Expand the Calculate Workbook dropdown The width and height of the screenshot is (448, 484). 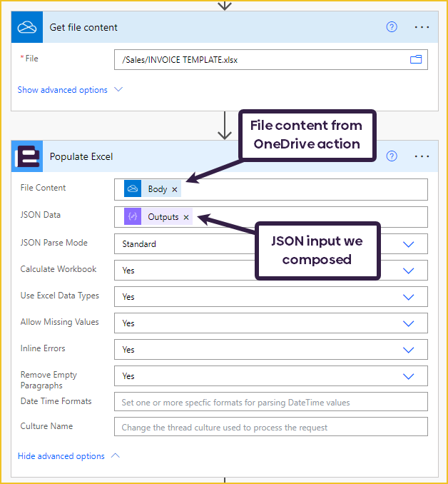pyautogui.click(x=409, y=271)
